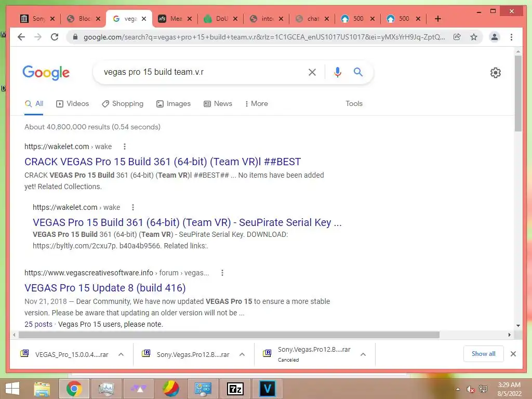The width and height of the screenshot is (532, 399).
Task: Click the page scroll down arrow
Action: point(518,325)
